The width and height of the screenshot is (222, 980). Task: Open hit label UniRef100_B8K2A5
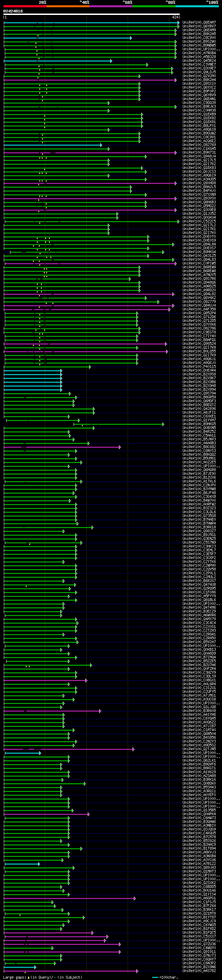(199, 34)
